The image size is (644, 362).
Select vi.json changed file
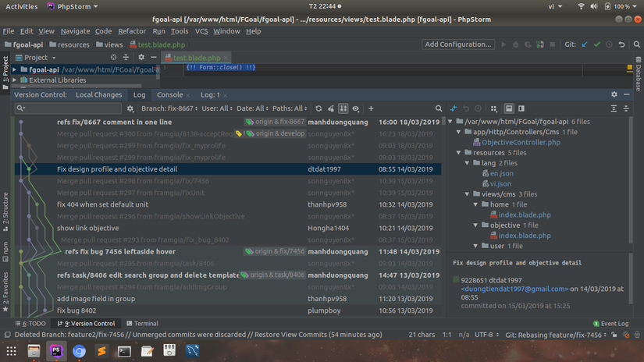click(500, 184)
